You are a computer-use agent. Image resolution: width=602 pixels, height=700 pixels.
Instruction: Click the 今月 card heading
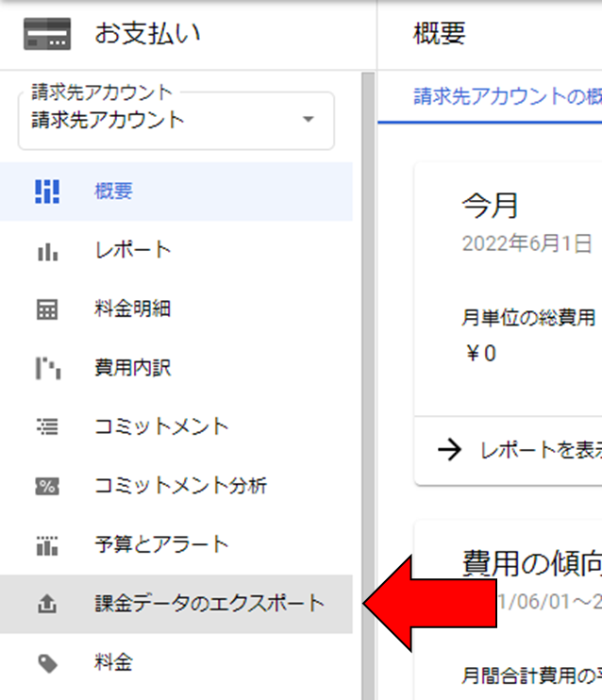pyautogui.click(x=490, y=207)
